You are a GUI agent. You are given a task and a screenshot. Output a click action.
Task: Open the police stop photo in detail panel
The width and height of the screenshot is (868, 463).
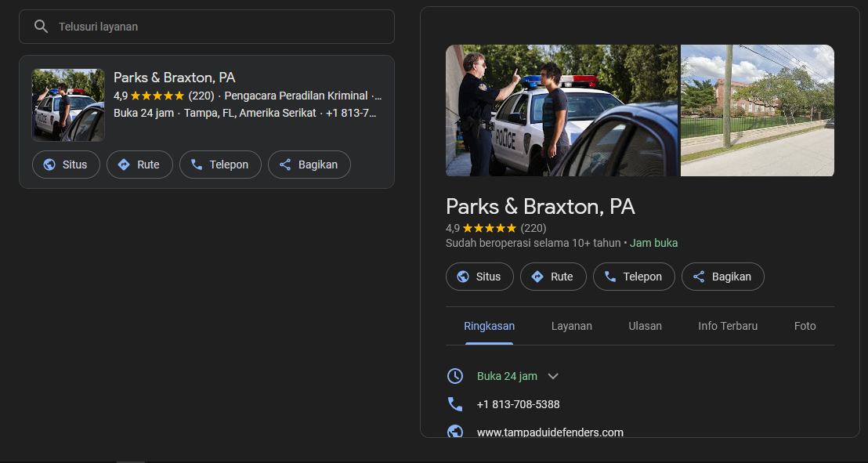(x=562, y=110)
